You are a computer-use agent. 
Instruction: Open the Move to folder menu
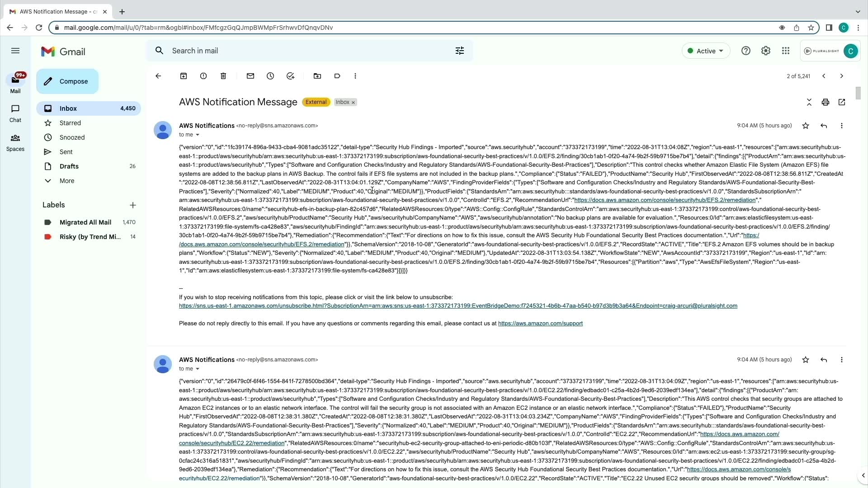tap(317, 76)
